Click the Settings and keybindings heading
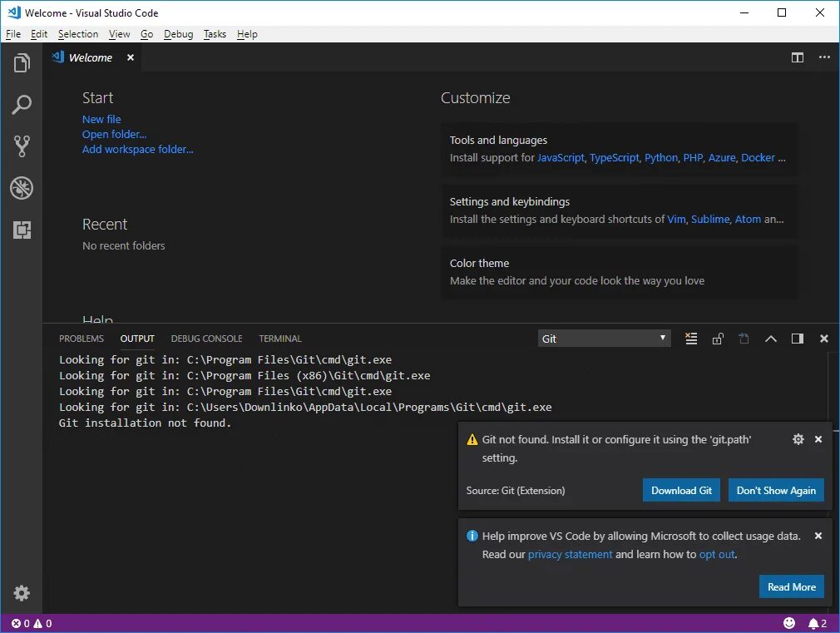 510,201
